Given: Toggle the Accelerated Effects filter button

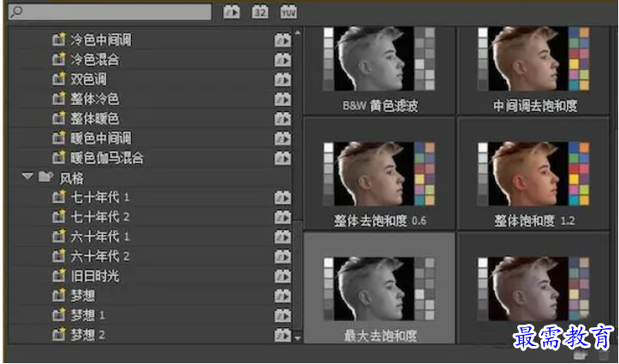Looking at the screenshot, I should (232, 12).
